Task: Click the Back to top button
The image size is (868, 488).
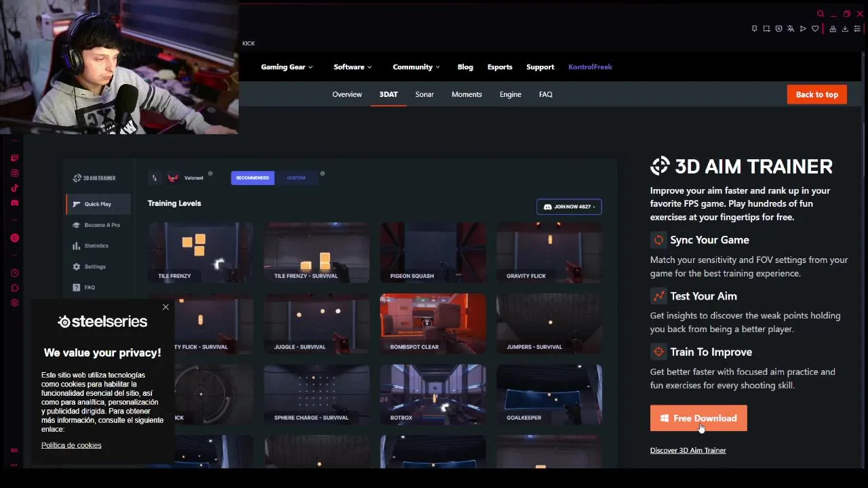Action: point(817,94)
